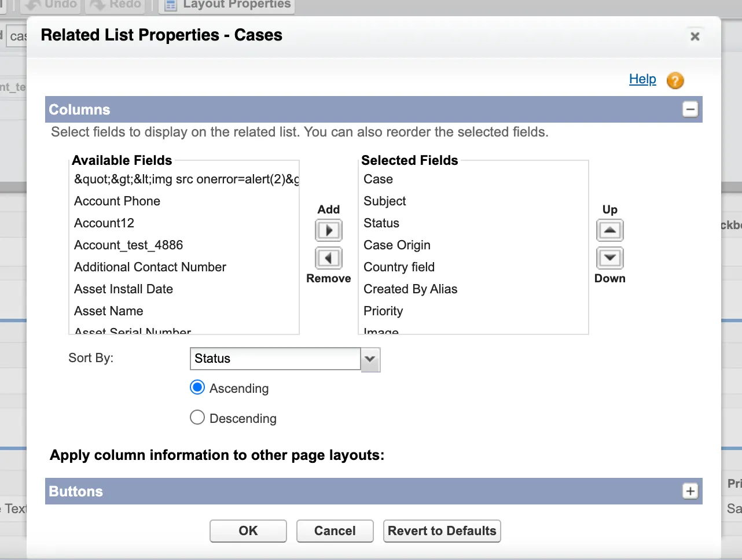The height and width of the screenshot is (560, 742).
Task: Move selected field Down
Action: coord(609,258)
